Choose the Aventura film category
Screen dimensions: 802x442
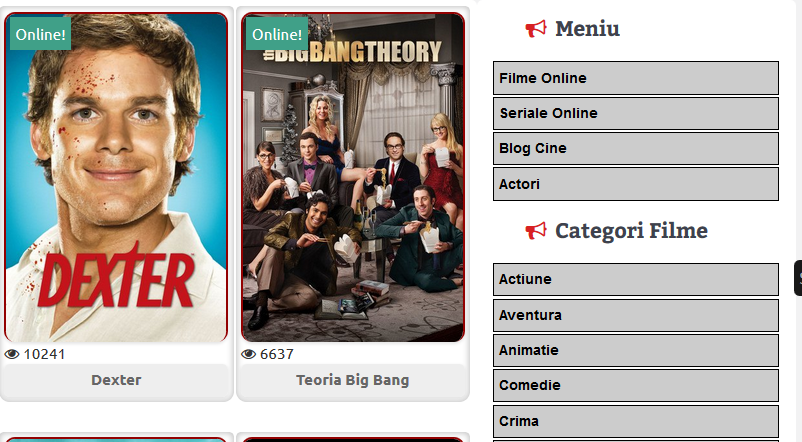pyautogui.click(x=636, y=315)
